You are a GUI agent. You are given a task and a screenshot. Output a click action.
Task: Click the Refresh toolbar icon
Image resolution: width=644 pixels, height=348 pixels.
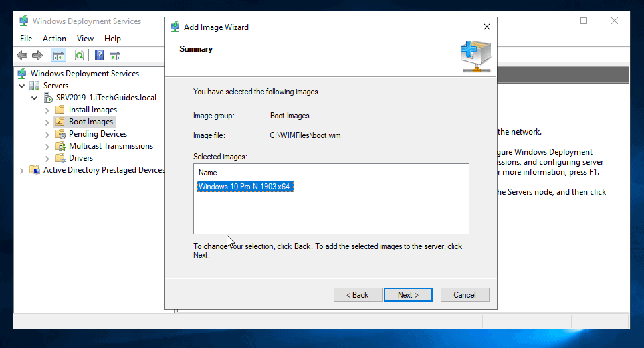pos(79,56)
